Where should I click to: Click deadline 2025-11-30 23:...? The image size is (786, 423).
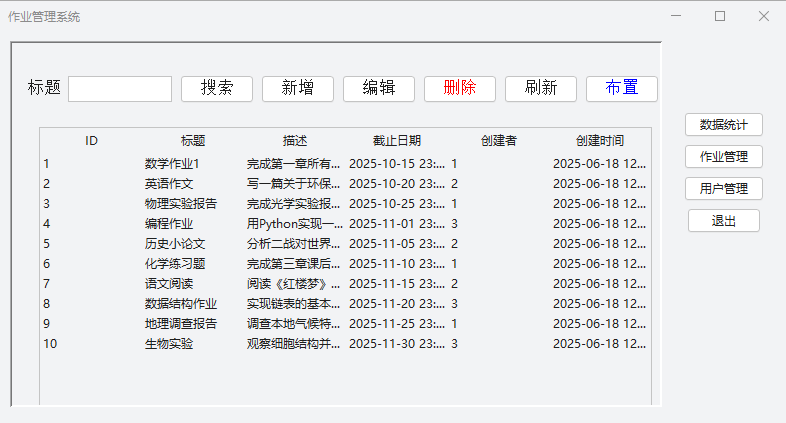(x=397, y=344)
